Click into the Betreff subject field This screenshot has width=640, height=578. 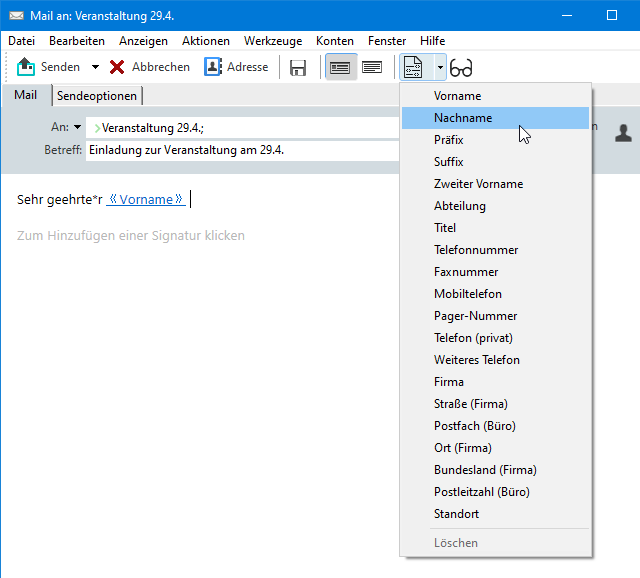pos(240,150)
